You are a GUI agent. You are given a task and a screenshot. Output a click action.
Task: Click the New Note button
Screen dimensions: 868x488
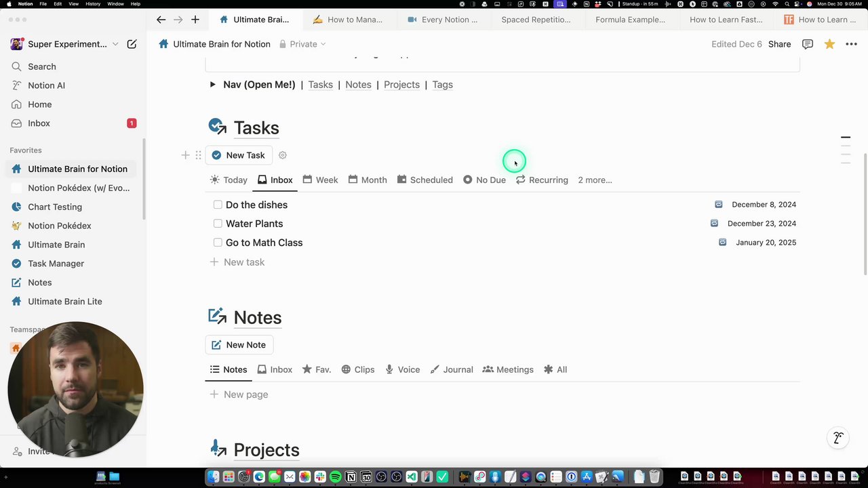[239, 345]
